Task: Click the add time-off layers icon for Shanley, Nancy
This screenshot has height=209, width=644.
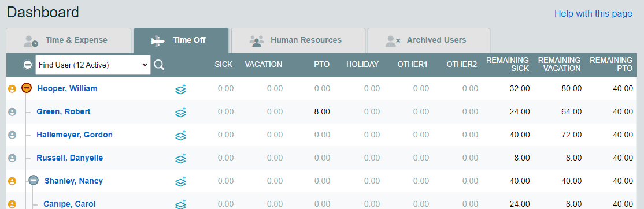Action: [x=181, y=181]
